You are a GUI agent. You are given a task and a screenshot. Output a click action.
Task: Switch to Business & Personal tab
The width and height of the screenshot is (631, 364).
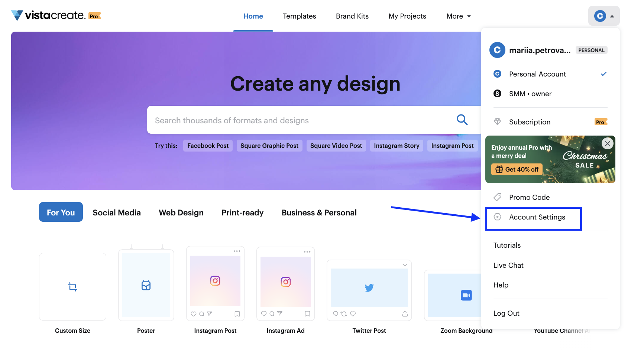(319, 212)
